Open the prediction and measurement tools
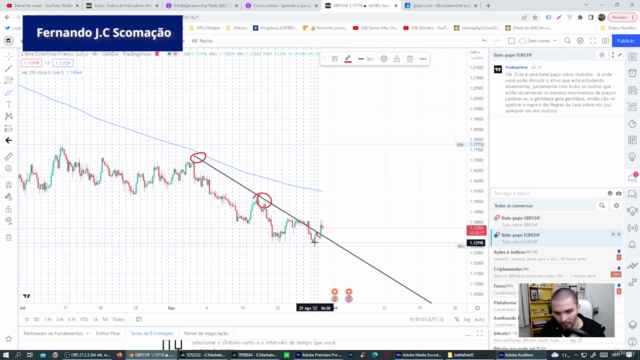640x360 pixels. 9,129
